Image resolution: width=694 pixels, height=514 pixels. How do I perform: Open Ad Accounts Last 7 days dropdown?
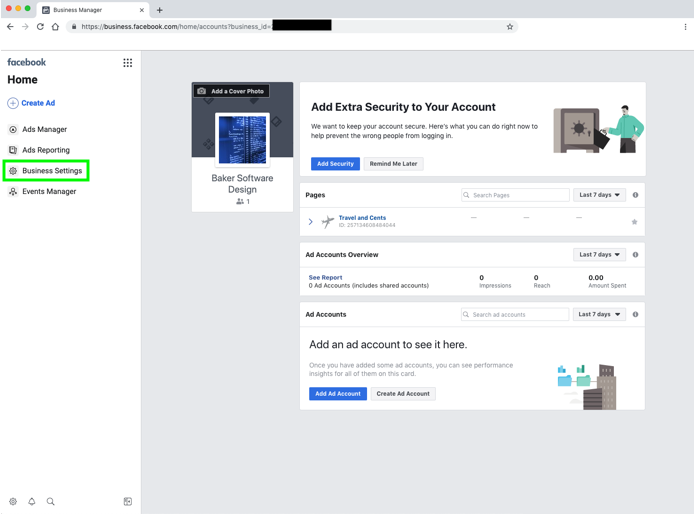tap(599, 314)
